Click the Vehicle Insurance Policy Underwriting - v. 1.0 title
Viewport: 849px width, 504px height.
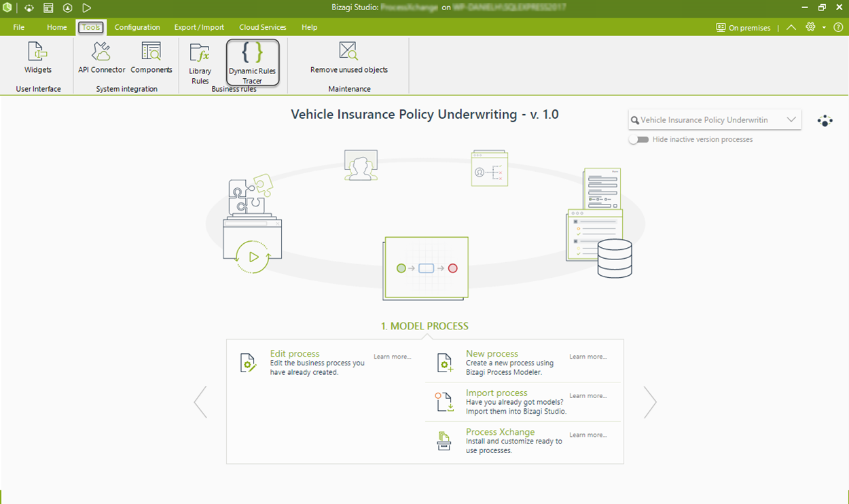tap(424, 114)
